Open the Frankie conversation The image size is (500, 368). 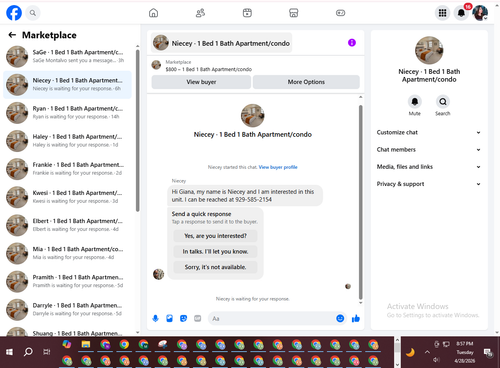click(67, 169)
